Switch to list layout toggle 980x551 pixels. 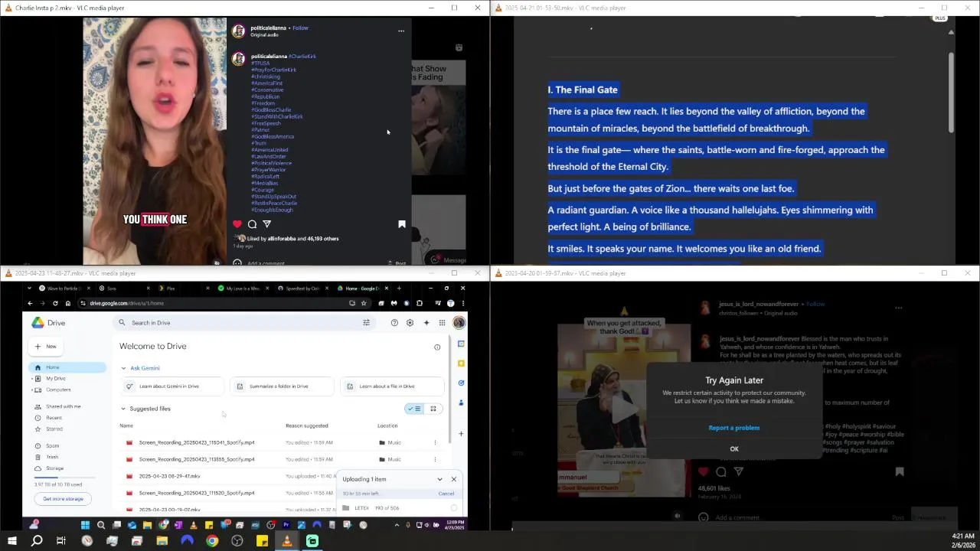(414, 409)
